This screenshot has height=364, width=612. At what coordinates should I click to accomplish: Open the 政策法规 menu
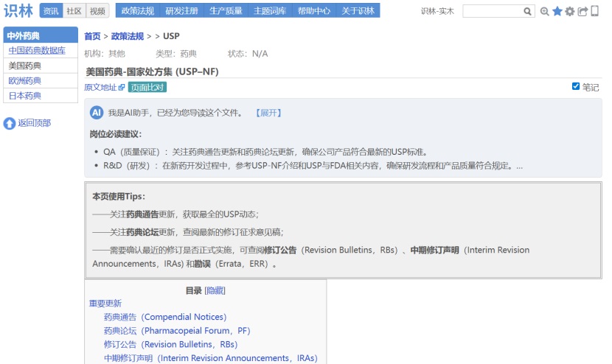[137, 11]
